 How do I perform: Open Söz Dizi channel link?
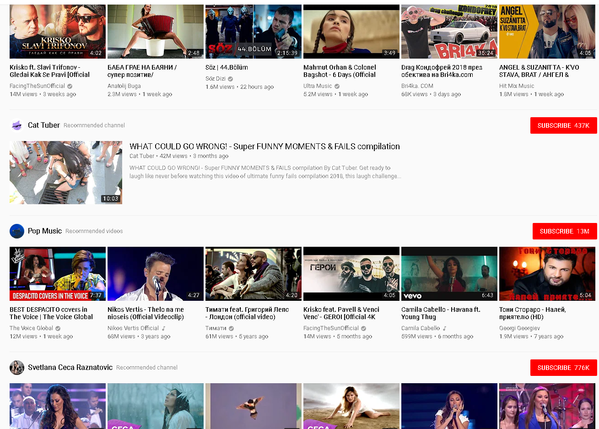215,79
